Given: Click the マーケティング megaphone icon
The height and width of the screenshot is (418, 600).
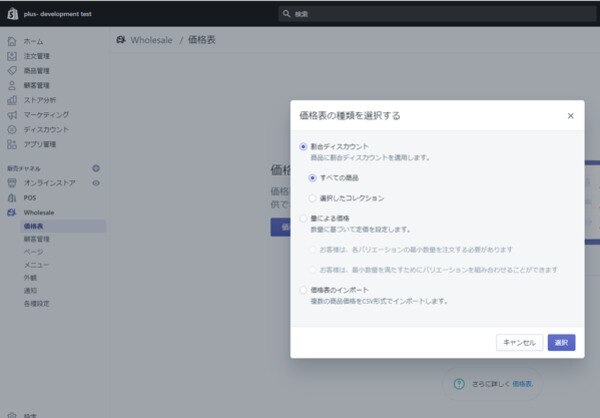Looking at the screenshot, I should point(12,115).
